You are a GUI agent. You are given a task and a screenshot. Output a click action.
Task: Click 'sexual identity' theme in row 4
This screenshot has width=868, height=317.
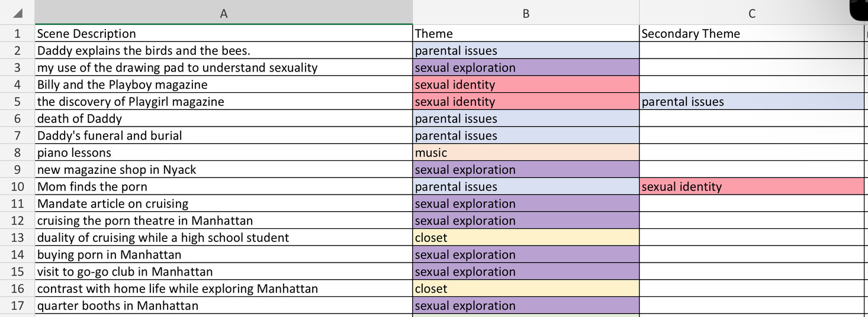pyautogui.click(x=526, y=85)
